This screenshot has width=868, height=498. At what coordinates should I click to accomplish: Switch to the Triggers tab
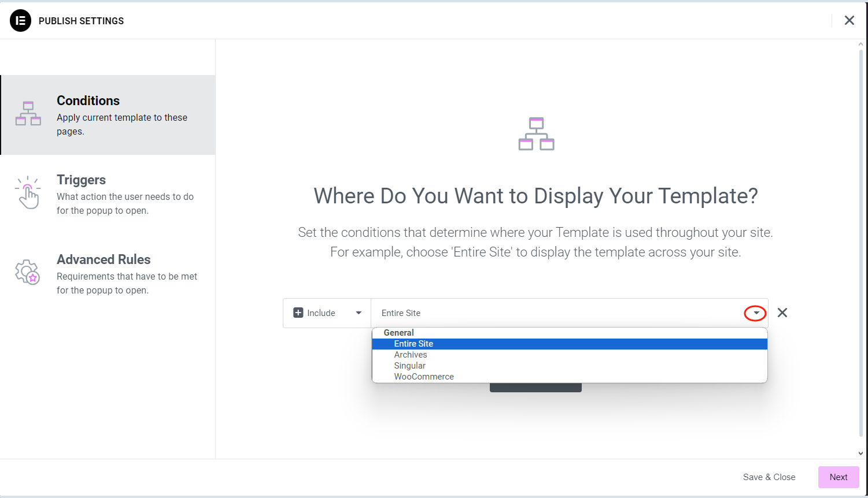(108, 195)
